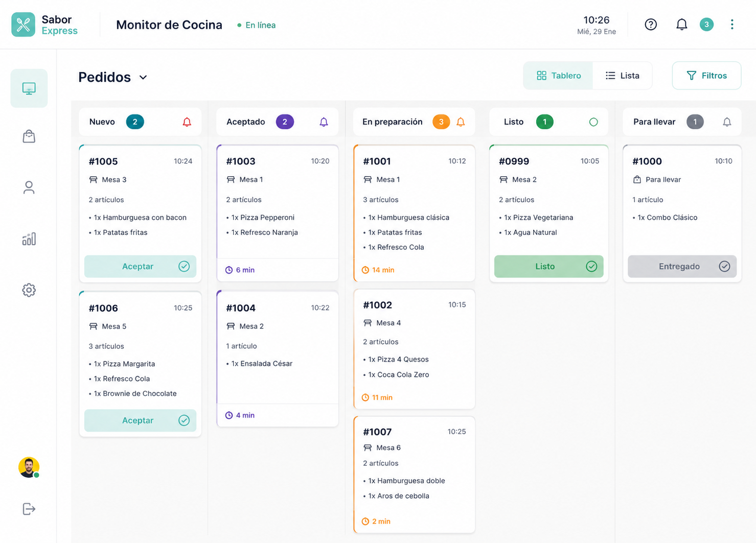Switch to the Tablero view tab
The width and height of the screenshot is (756, 543).
(558, 76)
